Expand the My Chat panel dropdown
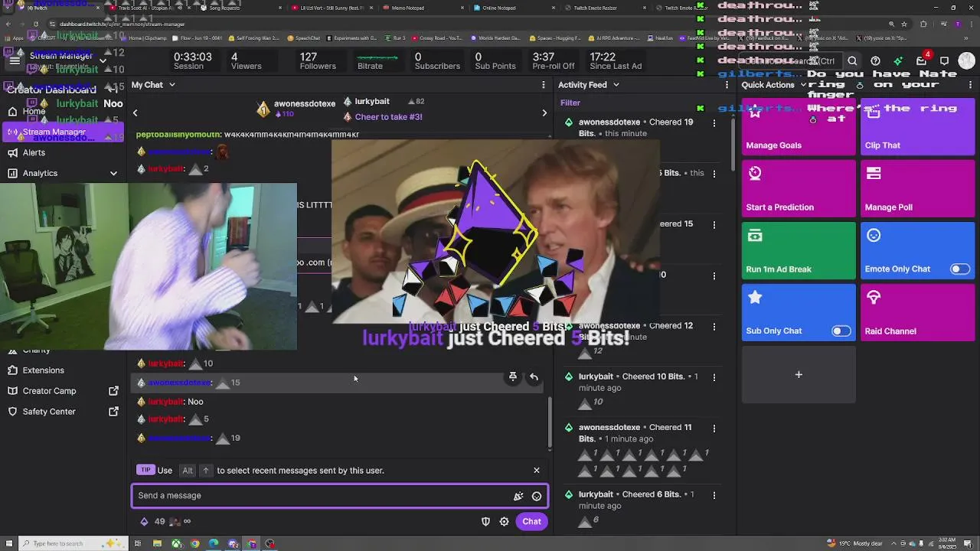The height and width of the screenshot is (551, 980). [x=171, y=85]
